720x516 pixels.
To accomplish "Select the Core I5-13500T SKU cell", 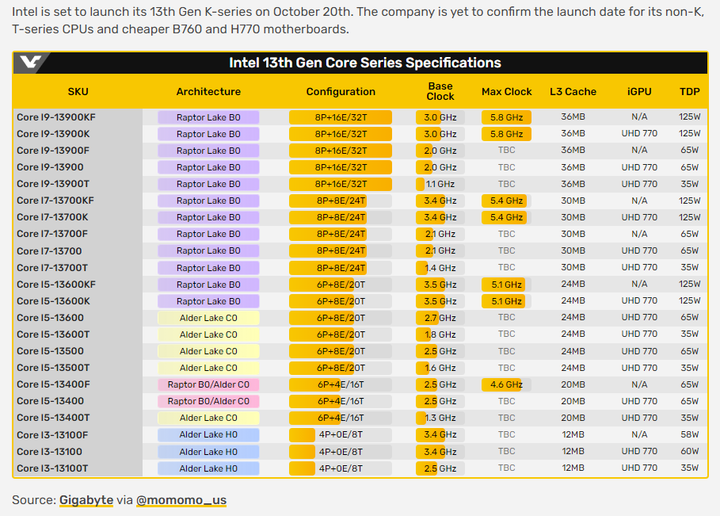I will tap(78, 367).
